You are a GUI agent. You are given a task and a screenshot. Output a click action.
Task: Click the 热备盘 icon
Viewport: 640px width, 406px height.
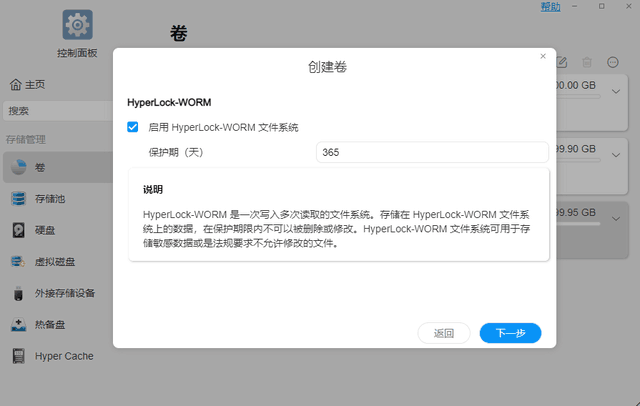(x=18, y=325)
